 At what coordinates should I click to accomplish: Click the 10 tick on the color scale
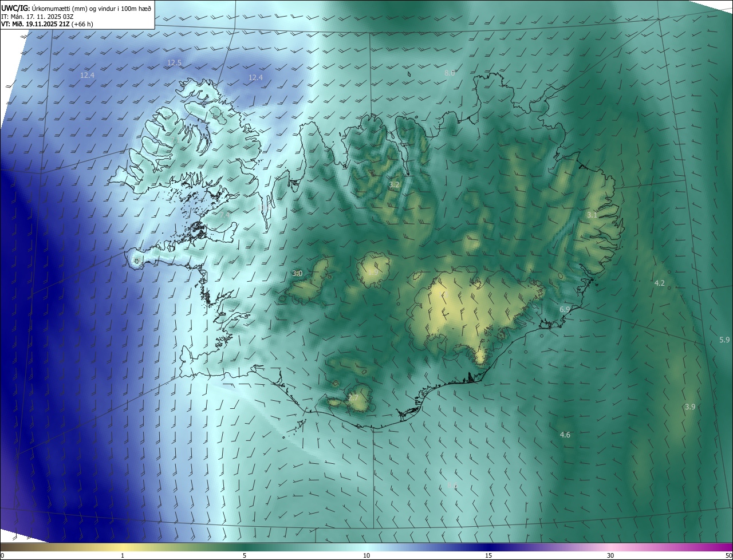366,555
